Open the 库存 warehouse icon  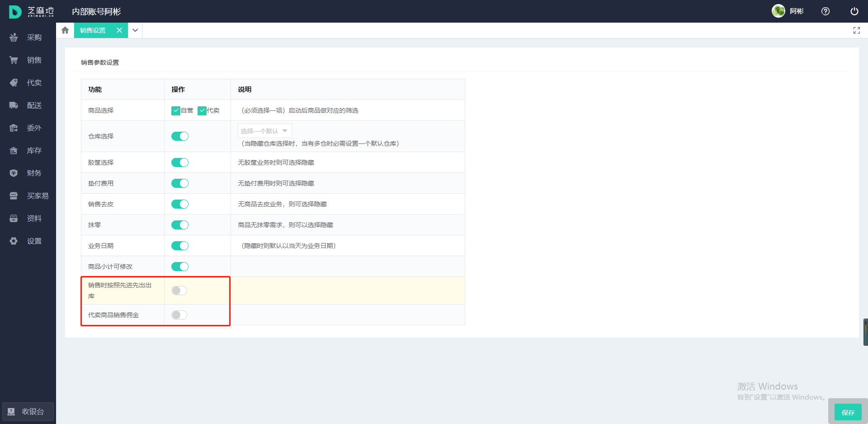14,151
